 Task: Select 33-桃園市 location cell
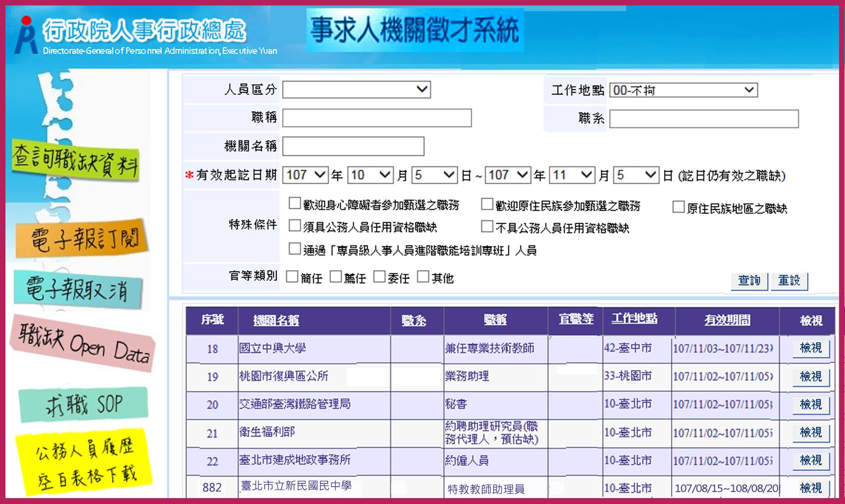tap(637, 377)
